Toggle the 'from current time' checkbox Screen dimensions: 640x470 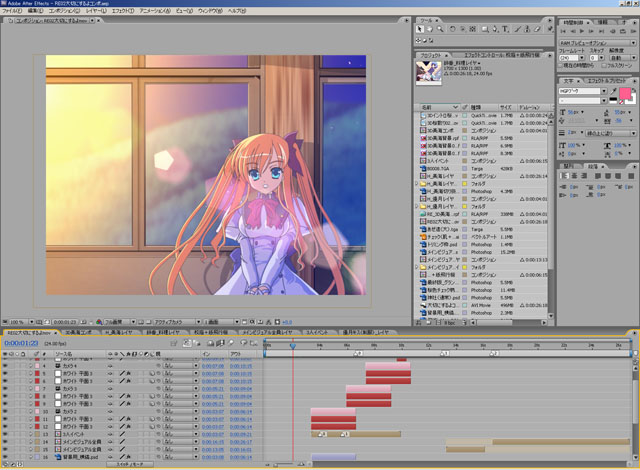[561, 65]
